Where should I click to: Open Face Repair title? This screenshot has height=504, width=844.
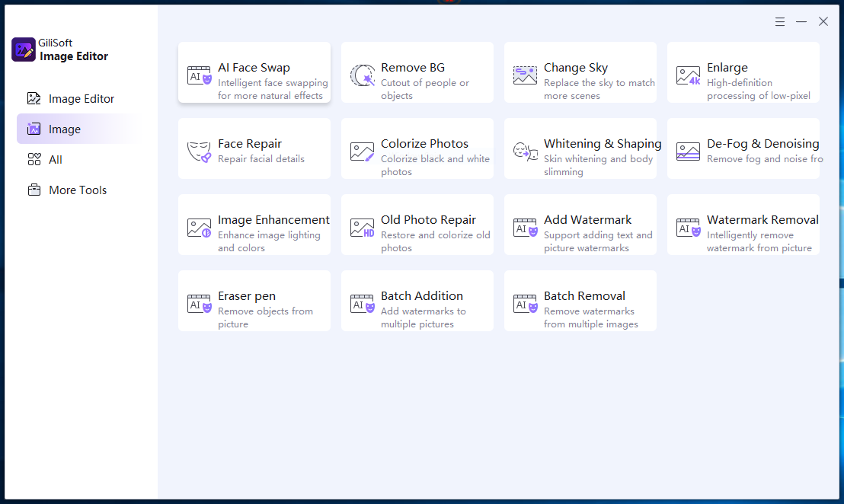pyautogui.click(x=250, y=144)
